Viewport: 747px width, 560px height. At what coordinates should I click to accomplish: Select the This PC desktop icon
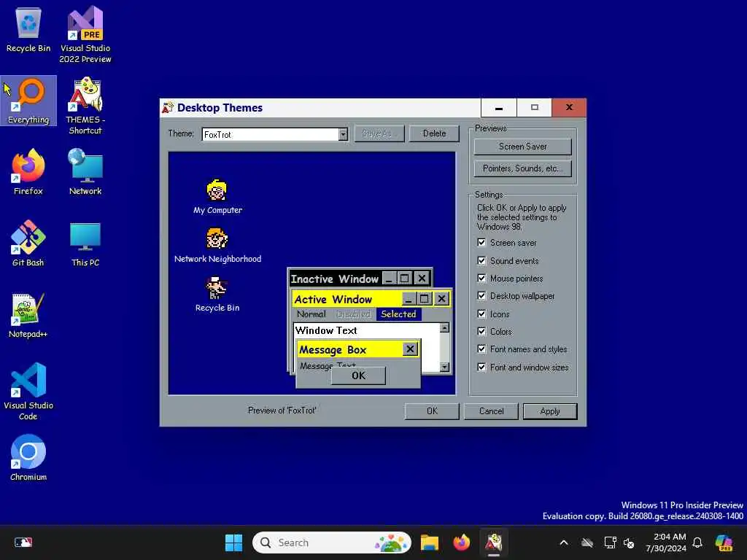85,244
